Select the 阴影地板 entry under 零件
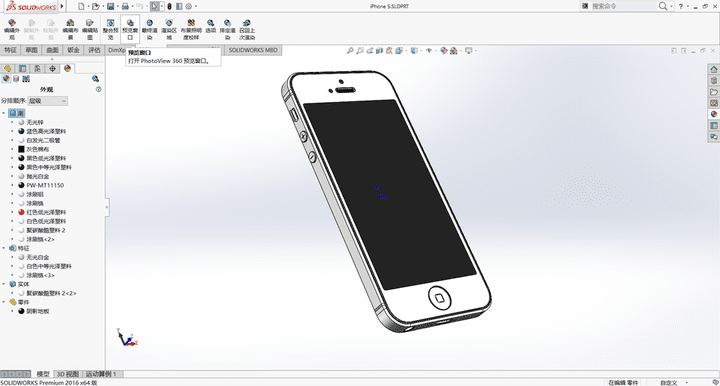The height and width of the screenshot is (386, 720). click(38, 311)
